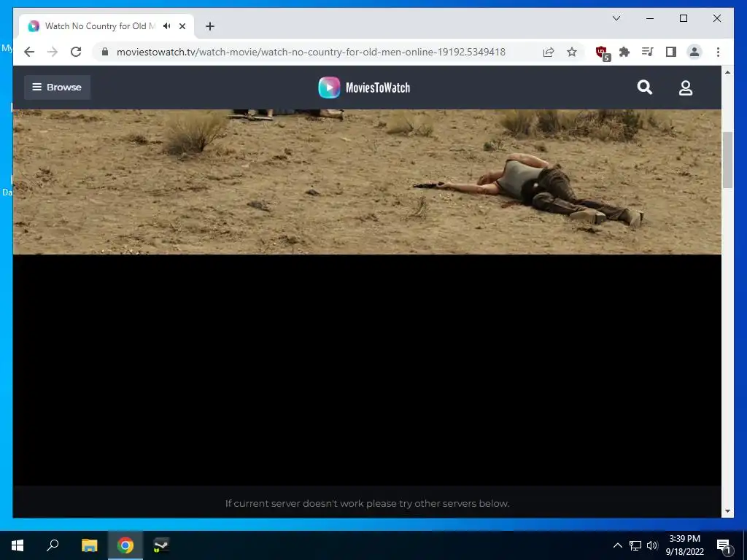Expand the tab search chevron
The image size is (747, 560).
coord(616,18)
